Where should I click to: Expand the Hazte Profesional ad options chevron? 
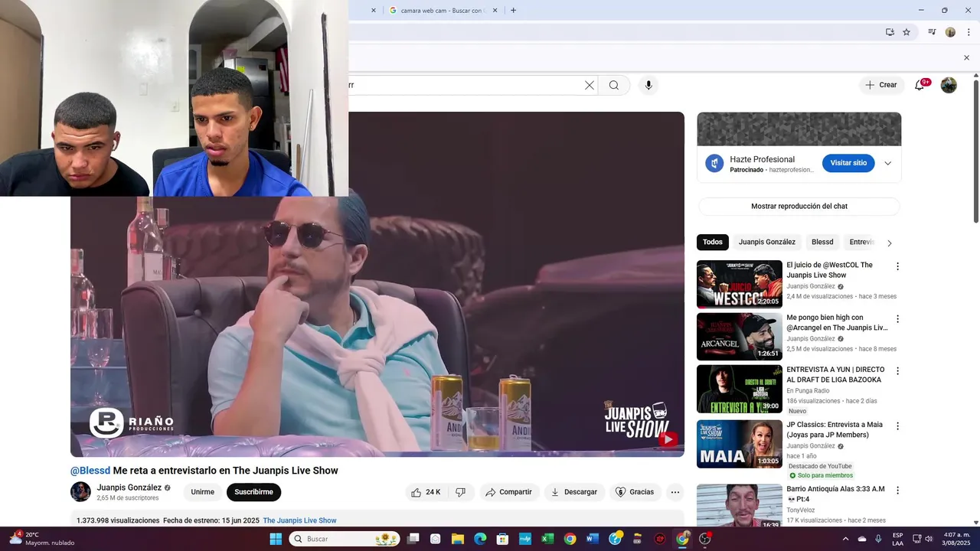[x=887, y=163]
